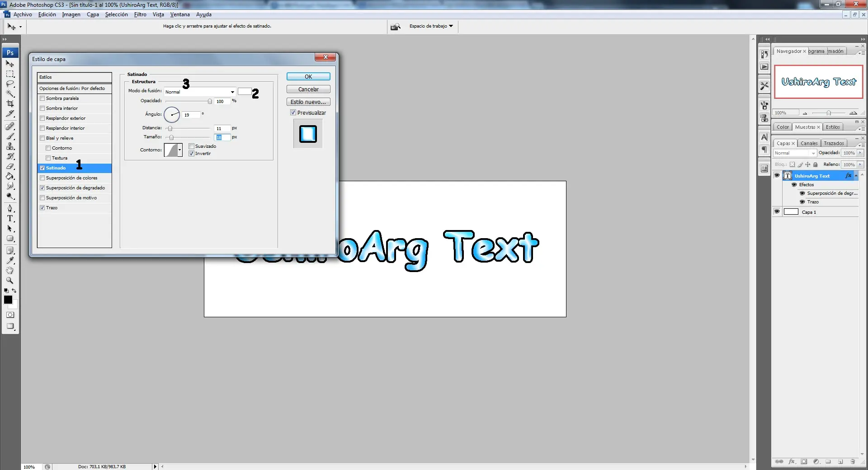868x470 pixels.
Task: Open the Character panel icon in dock
Action: tap(764, 137)
